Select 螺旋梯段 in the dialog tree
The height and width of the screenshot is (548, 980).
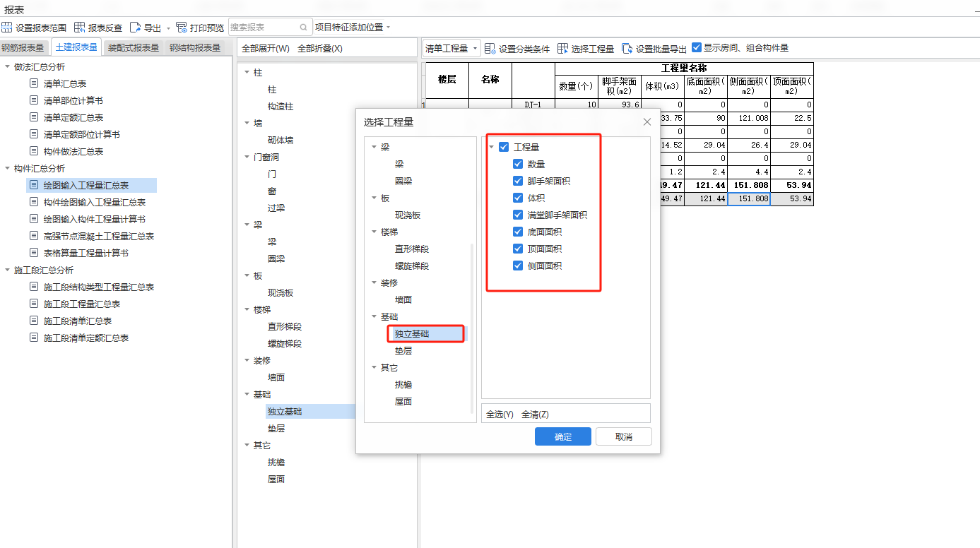(x=412, y=266)
